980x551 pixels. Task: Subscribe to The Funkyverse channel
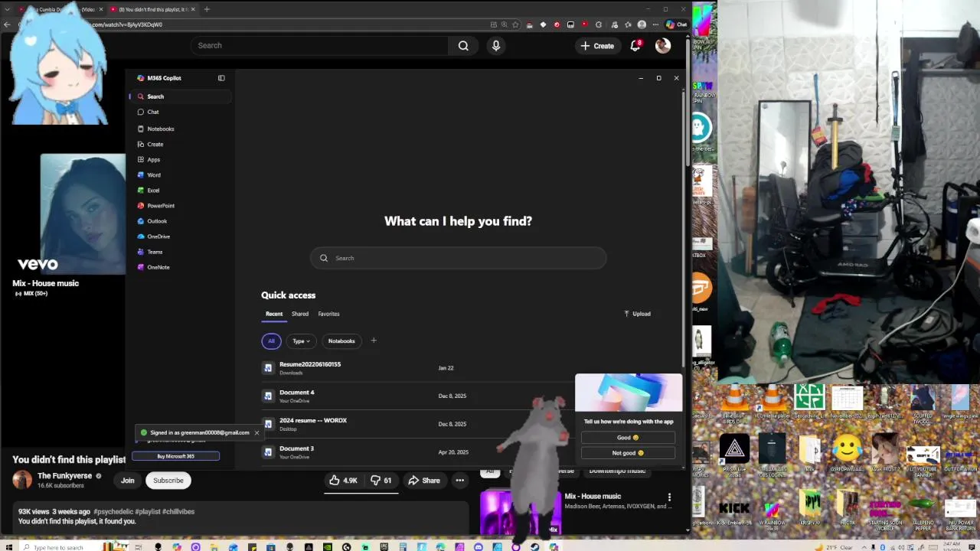168,481
